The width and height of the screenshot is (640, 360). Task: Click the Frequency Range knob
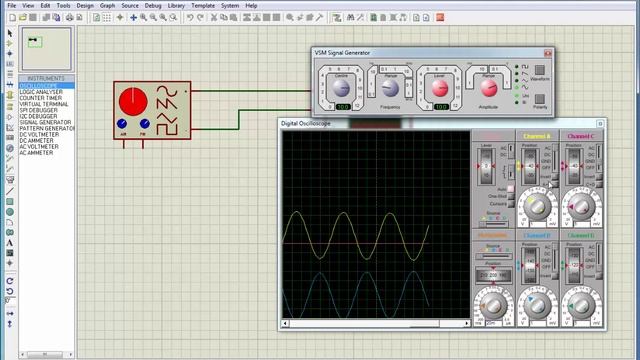(x=390, y=88)
